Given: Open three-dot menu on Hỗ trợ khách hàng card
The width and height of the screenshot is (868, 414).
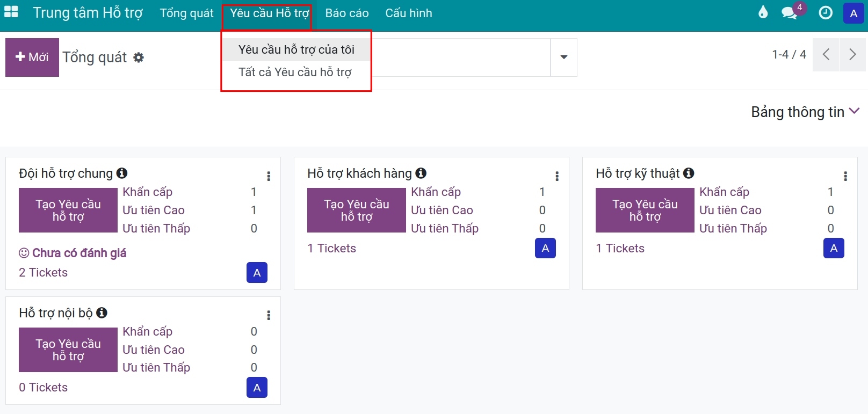Looking at the screenshot, I should [x=557, y=176].
